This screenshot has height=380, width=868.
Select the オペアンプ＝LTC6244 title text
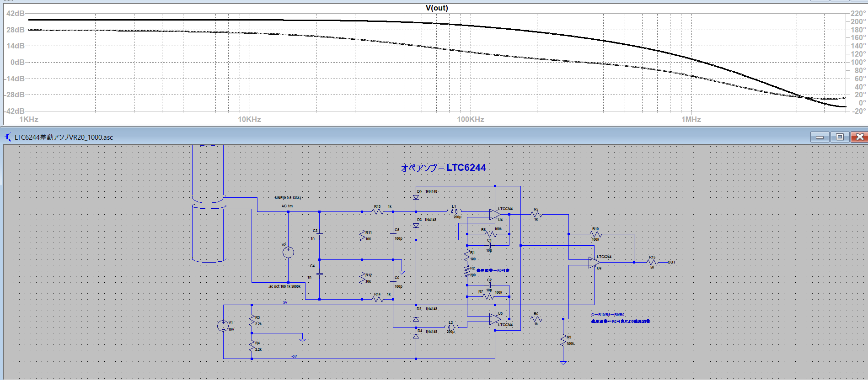click(443, 168)
